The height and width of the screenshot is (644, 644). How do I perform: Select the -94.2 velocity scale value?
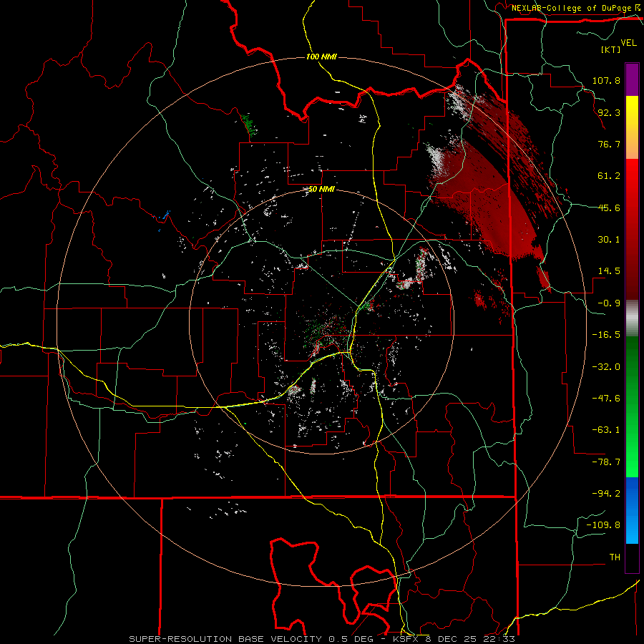(x=606, y=494)
